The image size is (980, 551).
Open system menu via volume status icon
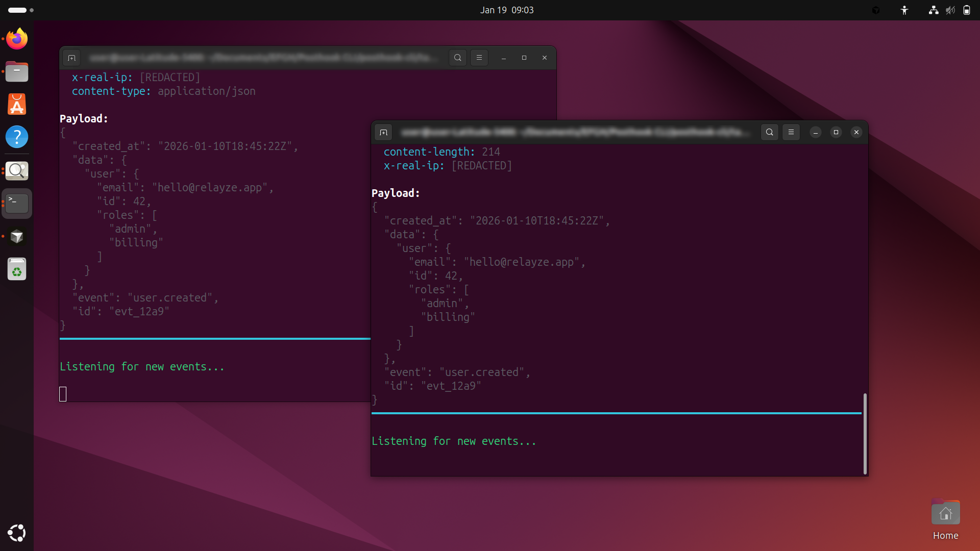(950, 10)
